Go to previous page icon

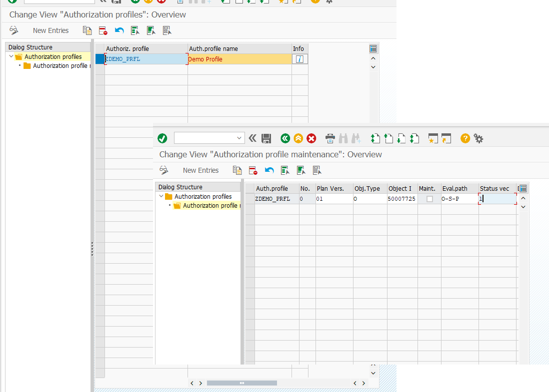point(388,138)
